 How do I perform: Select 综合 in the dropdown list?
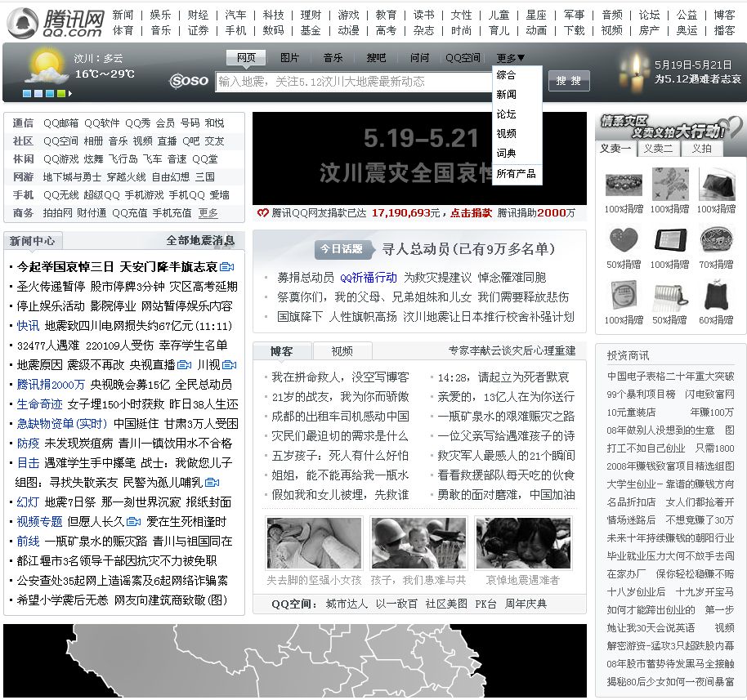506,75
